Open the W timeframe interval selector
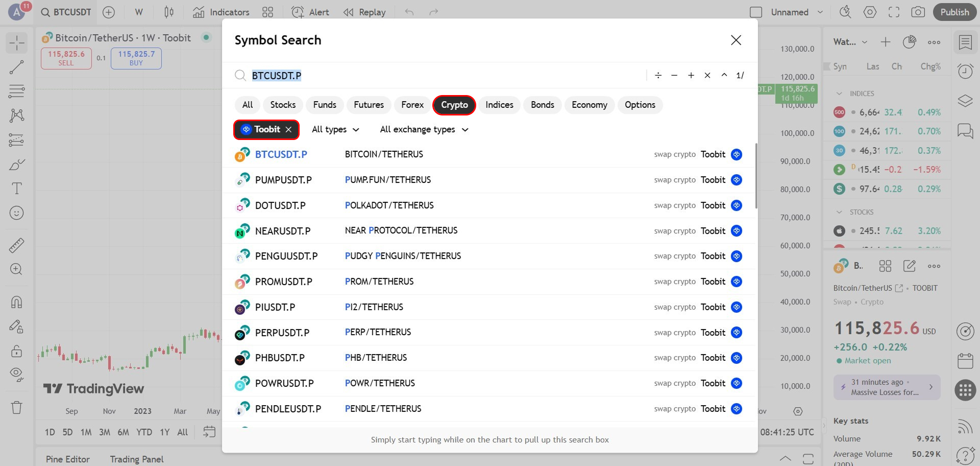 point(139,12)
